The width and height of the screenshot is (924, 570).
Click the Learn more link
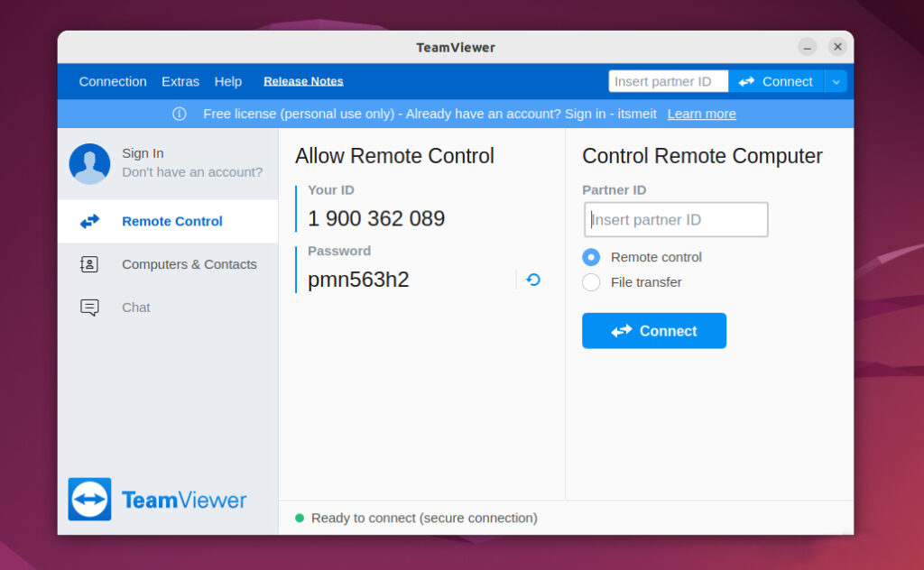pos(701,114)
